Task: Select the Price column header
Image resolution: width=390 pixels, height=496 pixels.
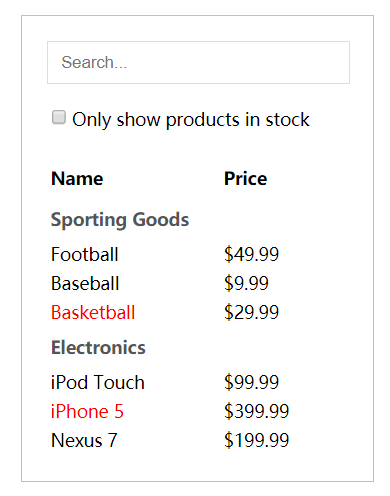Action: tap(245, 179)
